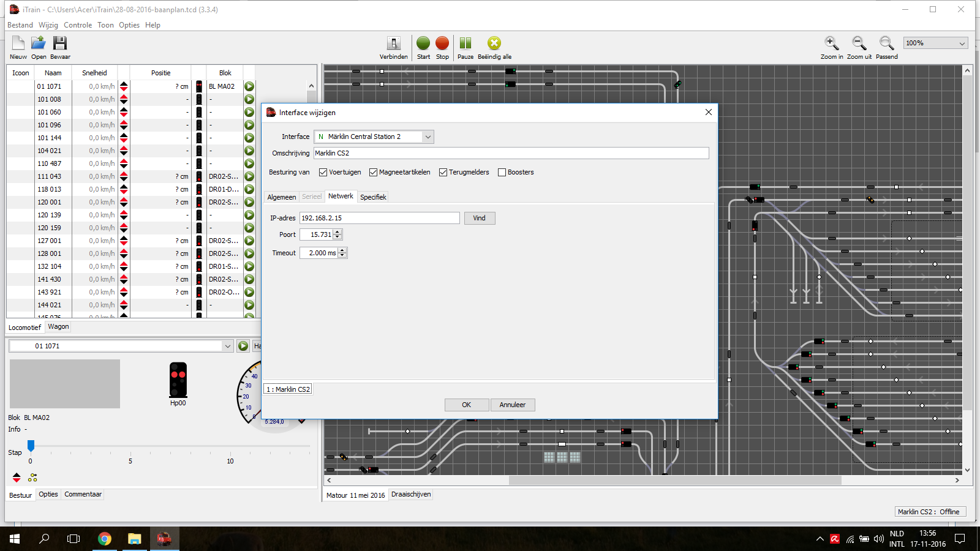Screen dimensions: 980x551
Task: Click the direction arrows for loco 101 008
Action: 124,99
